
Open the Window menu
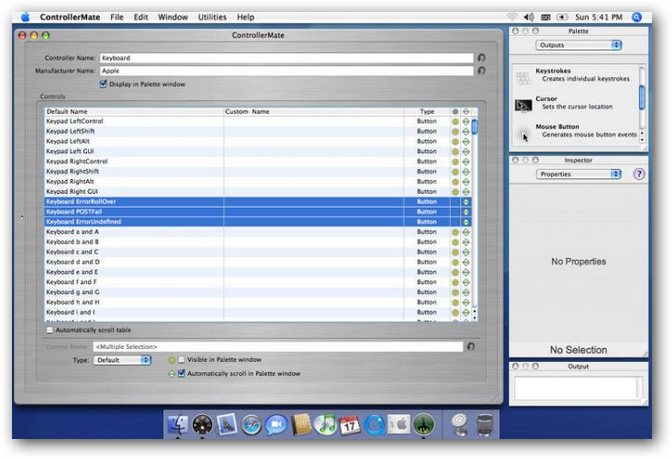pos(173,17)
